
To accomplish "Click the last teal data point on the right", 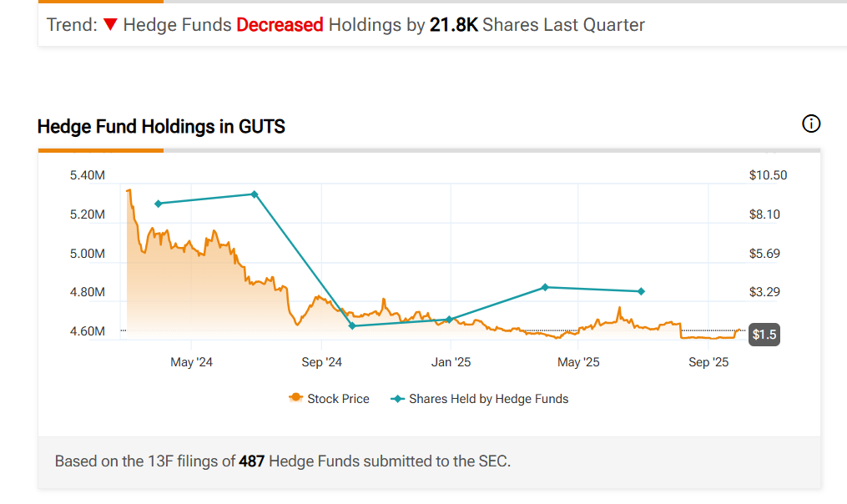I will 641,291.
